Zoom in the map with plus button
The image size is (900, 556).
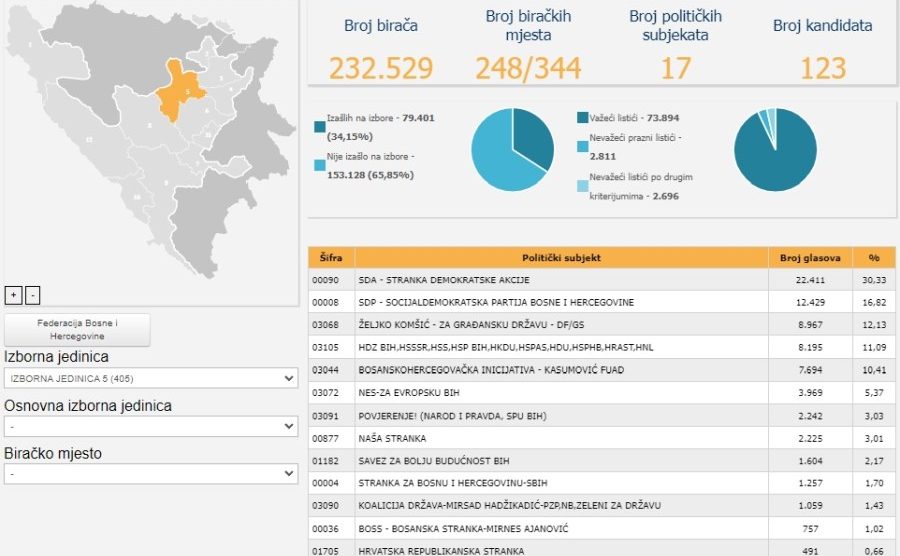click(13, 295)
